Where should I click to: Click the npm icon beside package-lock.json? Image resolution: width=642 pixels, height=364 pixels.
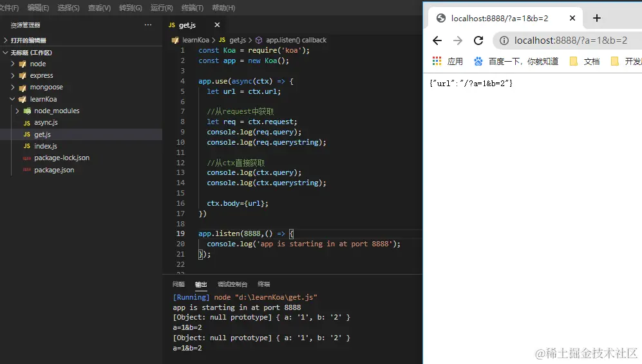26,158
